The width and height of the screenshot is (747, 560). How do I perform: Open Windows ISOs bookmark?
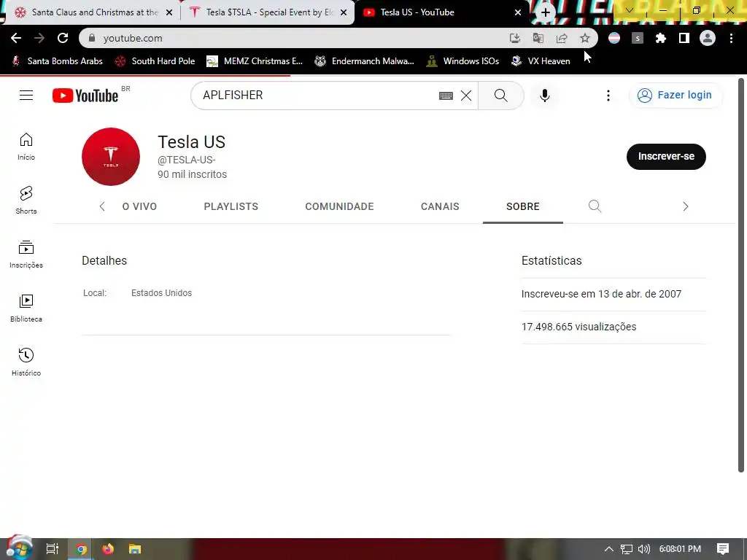tap(462, 61)
